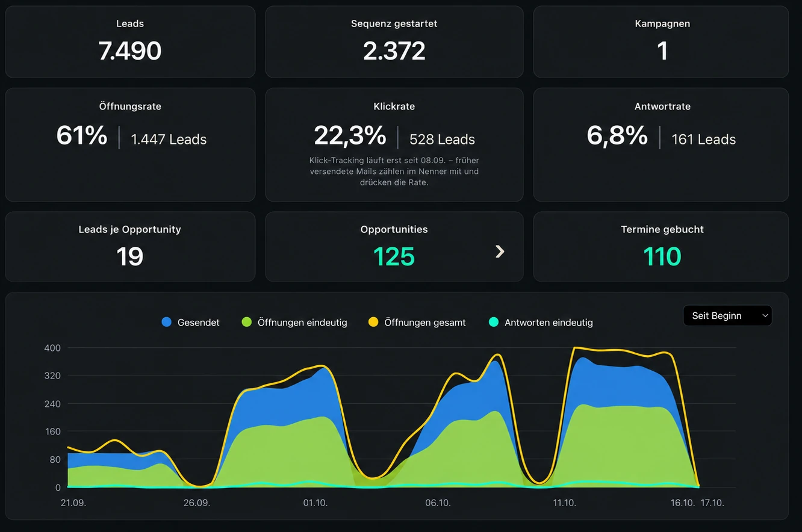
Task: Click the 320 y-axis label
Action: pyautogui.click(x=52, y=376)
